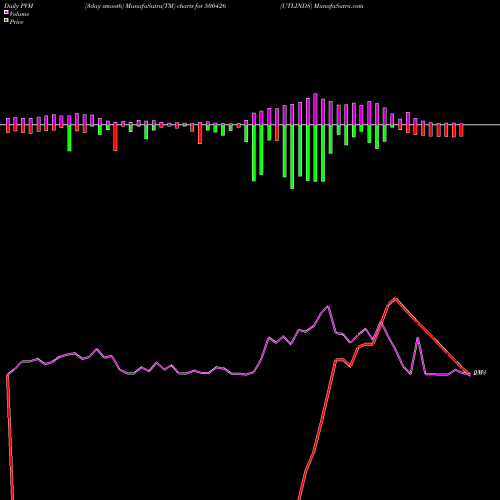The image size is (500, 500).
Task: Click the 'Daily PVM' chart title
Action: [x=19, y=6]
